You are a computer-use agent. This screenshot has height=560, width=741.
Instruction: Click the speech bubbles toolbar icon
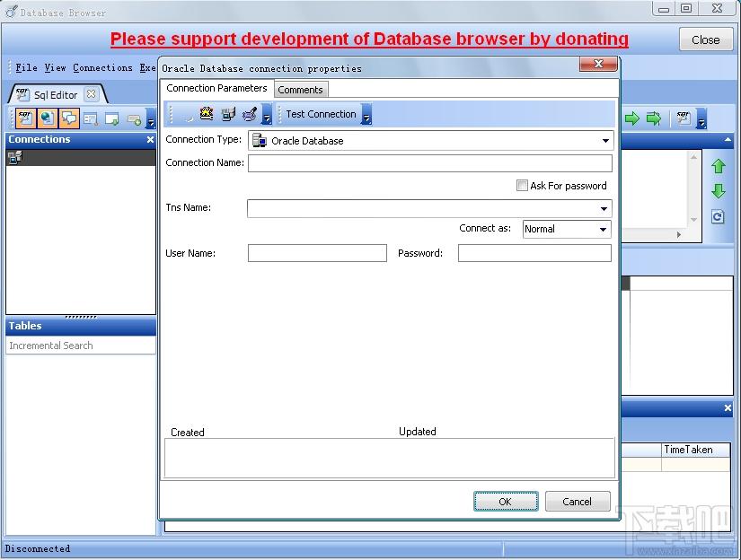click(x=69, y=118)
